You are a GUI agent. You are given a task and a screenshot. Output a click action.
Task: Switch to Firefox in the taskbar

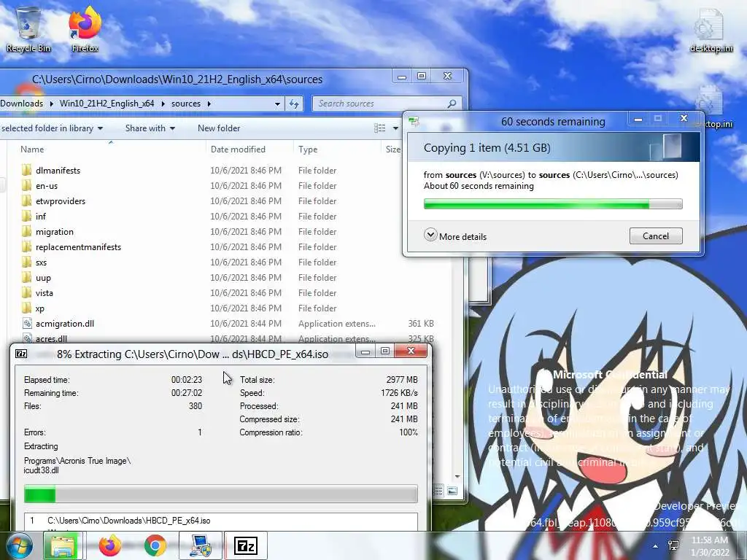[110, 545]
